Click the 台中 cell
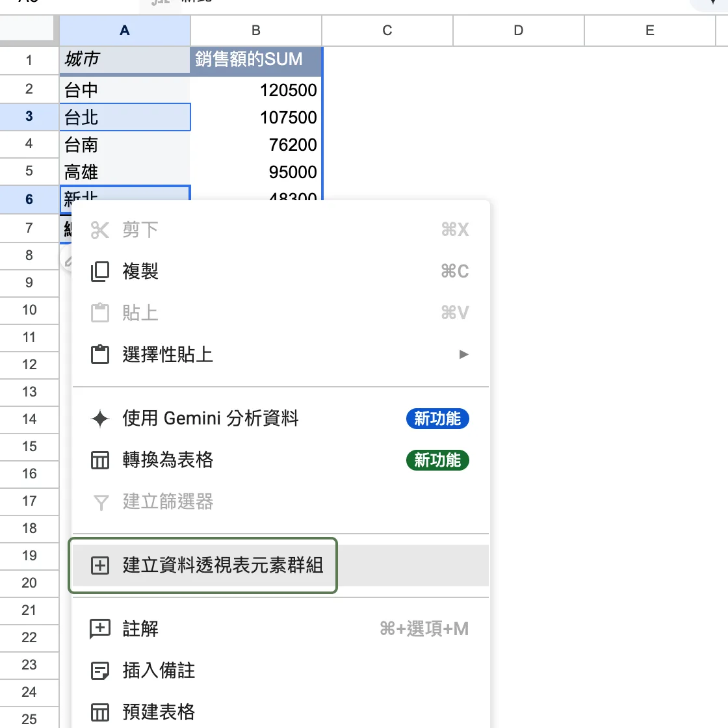728x728 pixels. 125,90
